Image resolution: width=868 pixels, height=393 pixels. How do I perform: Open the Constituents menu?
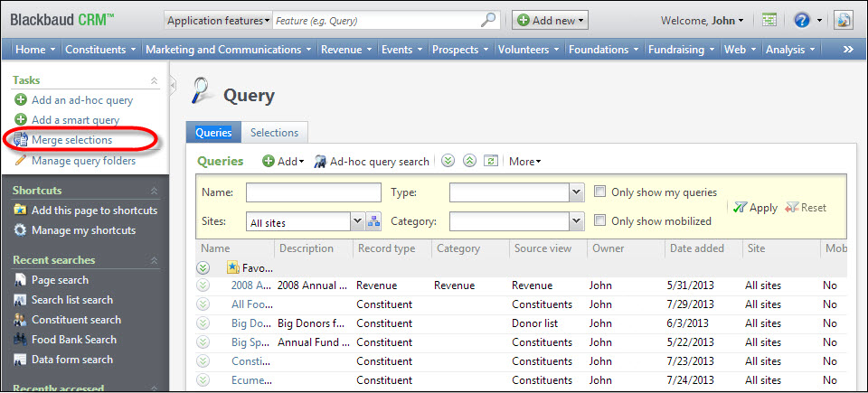click(x=100, y=50)
